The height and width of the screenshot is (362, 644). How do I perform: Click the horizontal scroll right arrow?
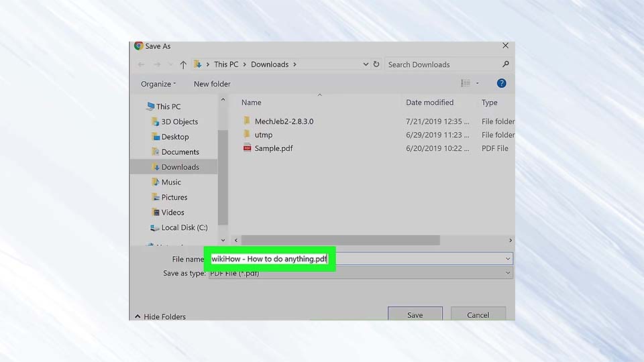511,240
